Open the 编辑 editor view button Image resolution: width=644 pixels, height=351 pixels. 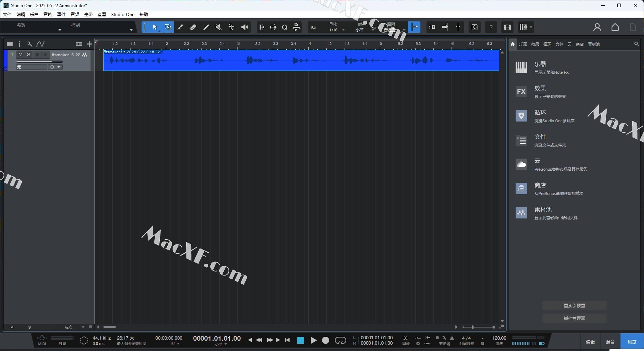point(590,342)
